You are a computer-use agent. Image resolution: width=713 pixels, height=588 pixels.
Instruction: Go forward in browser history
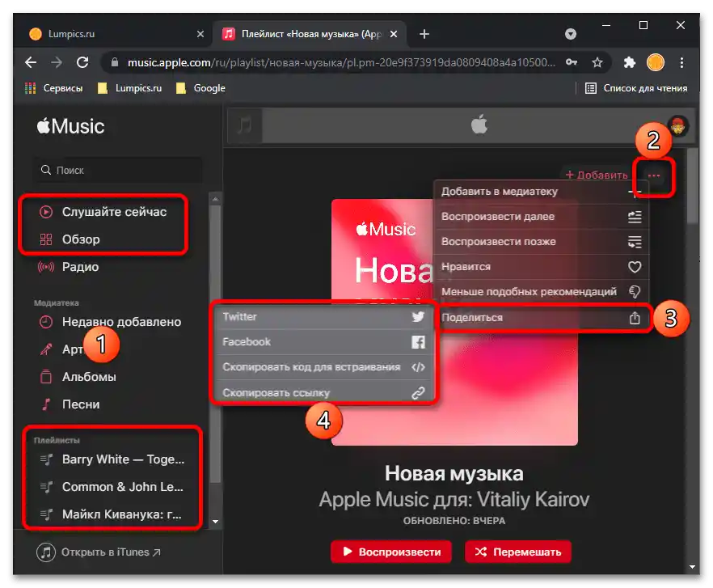tap(57, 62)
